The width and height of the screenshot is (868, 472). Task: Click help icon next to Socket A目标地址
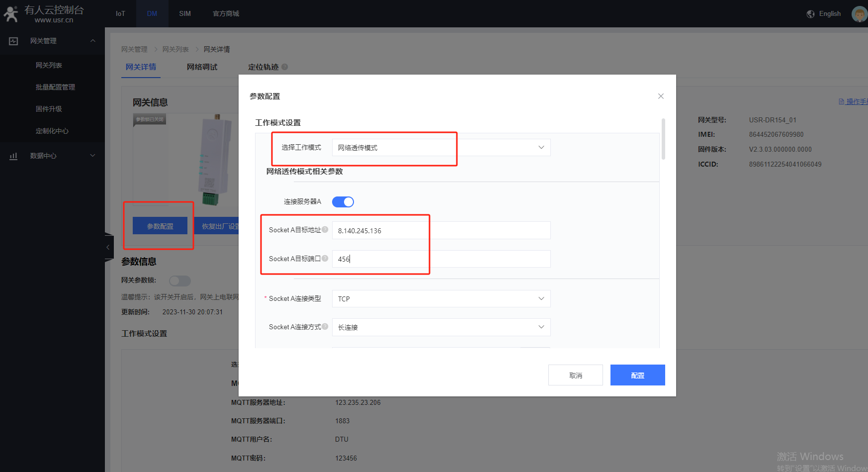click(325, 230)
